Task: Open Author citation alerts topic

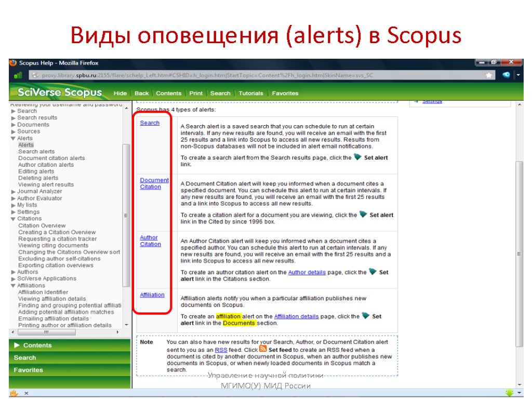Action: coord(46,165)
